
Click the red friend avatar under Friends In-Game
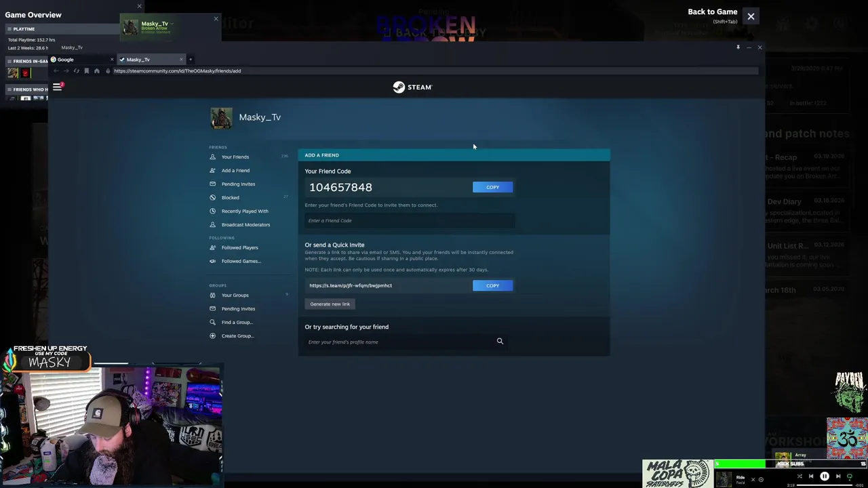point(26,73)
